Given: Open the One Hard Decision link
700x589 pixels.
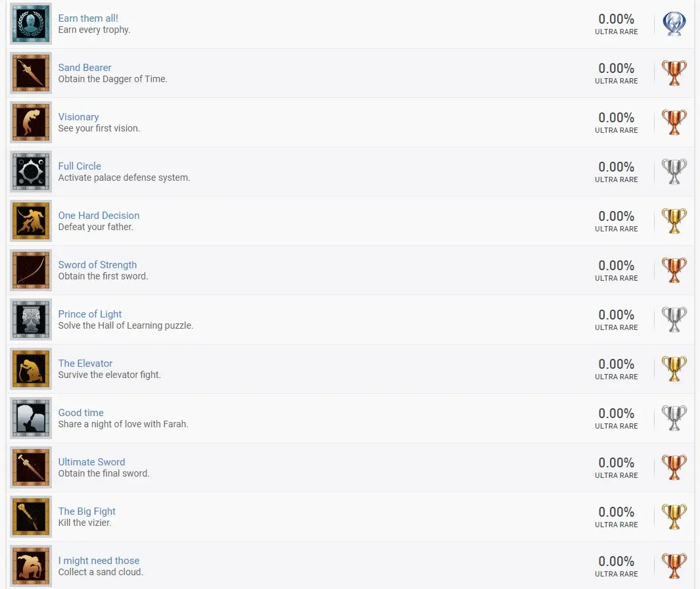Looking at the screenshot, I should (99, 216).
